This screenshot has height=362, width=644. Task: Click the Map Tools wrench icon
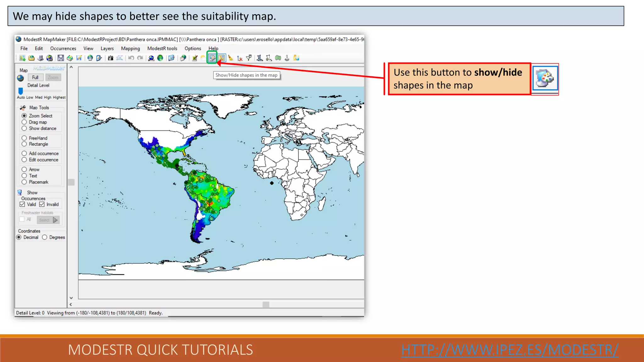pos(23,107)
